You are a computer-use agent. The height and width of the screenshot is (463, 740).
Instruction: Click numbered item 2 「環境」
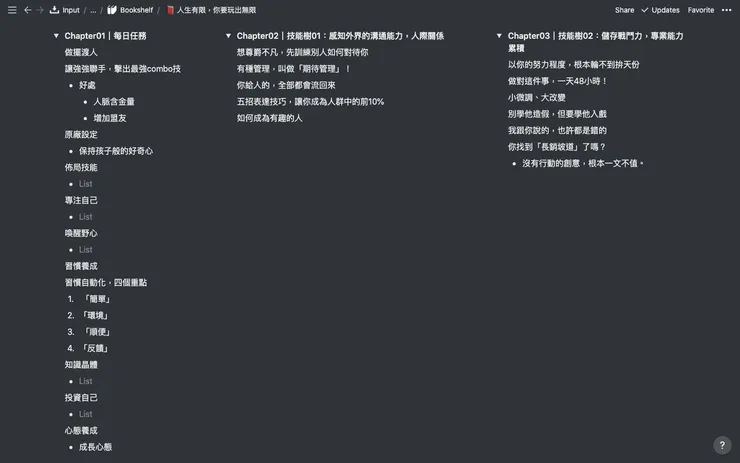[x=95, y=316]
